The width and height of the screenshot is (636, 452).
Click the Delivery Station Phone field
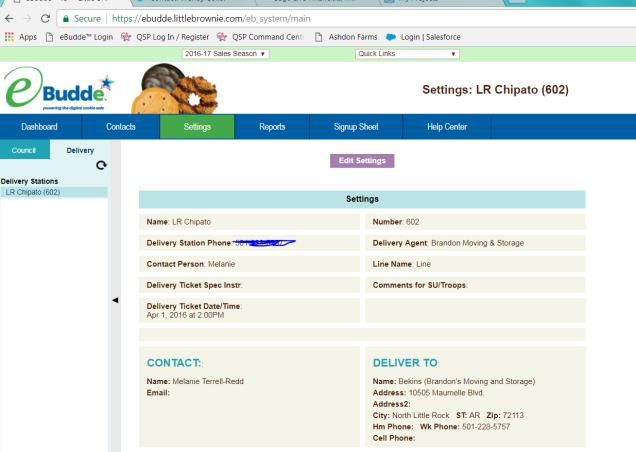tap(249, 243)
